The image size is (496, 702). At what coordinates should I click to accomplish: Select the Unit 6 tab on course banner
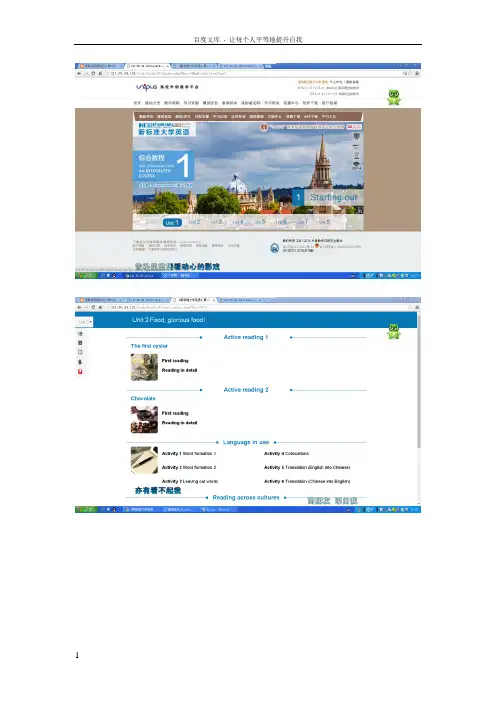(282, 222)
